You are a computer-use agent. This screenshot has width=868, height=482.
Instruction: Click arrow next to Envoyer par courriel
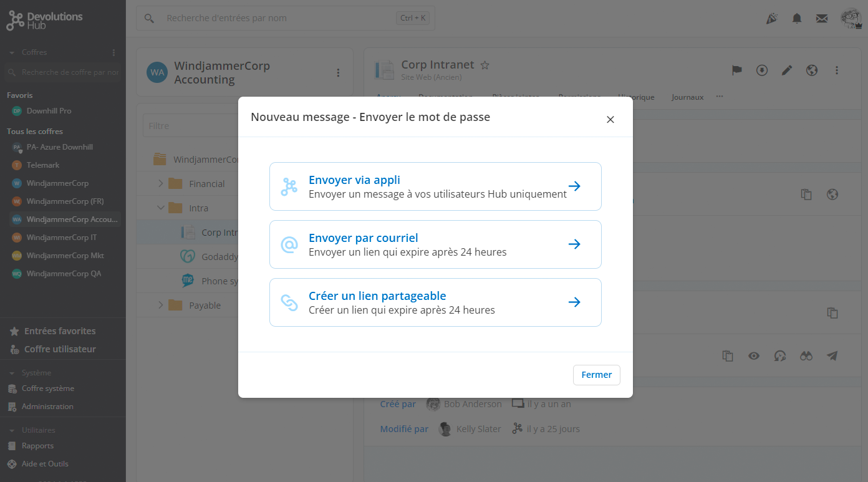coord(574,244)
